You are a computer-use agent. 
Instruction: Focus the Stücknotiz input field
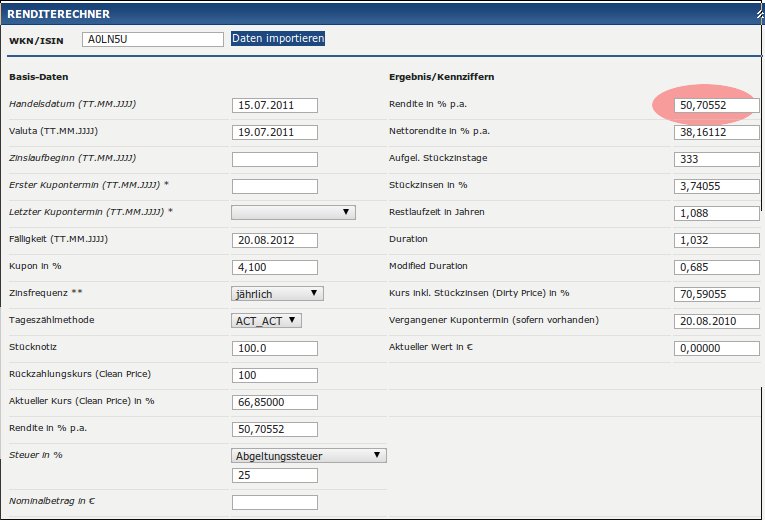pyautogui.click(x=274, y=348)
